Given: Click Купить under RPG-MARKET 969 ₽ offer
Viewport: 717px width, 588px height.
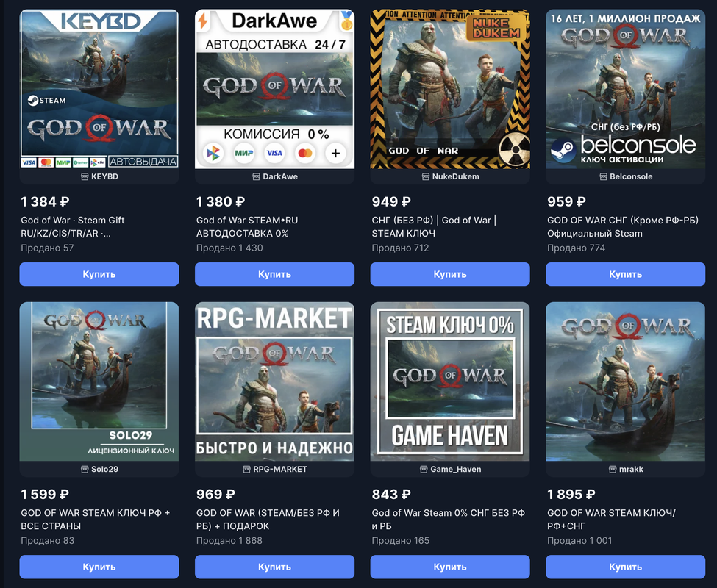Looking at the screenshot, I should click(x=274, y=567).
